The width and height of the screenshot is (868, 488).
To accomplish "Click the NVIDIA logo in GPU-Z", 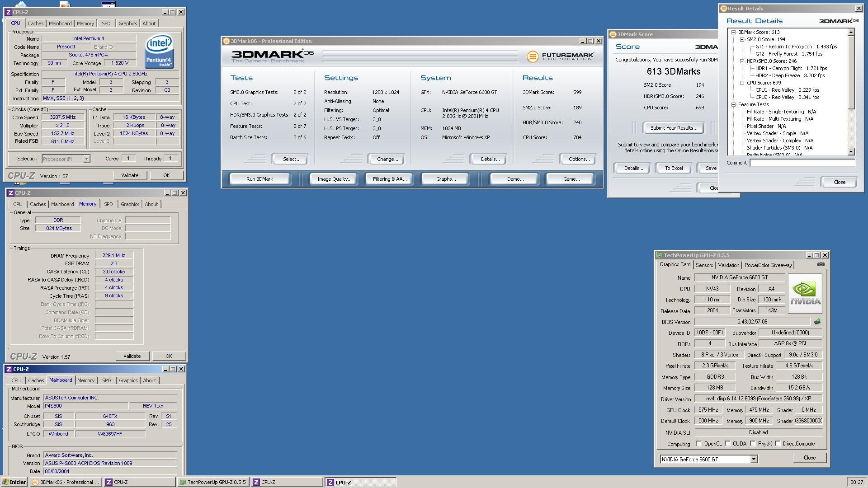I will (805, 293).
